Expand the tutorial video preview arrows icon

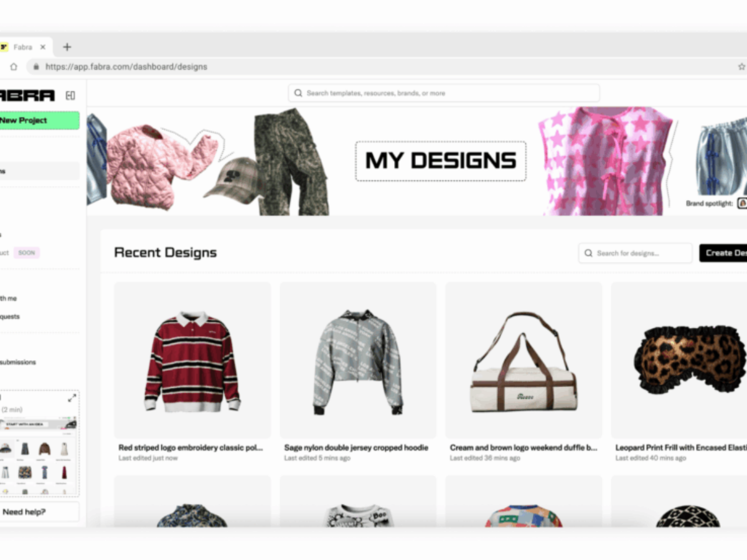[72, 398]
